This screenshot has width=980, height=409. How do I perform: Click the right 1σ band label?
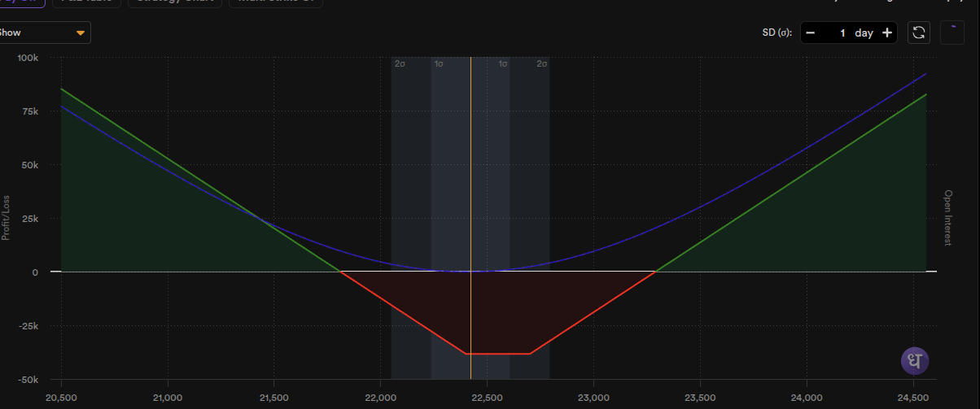(503, 63)
